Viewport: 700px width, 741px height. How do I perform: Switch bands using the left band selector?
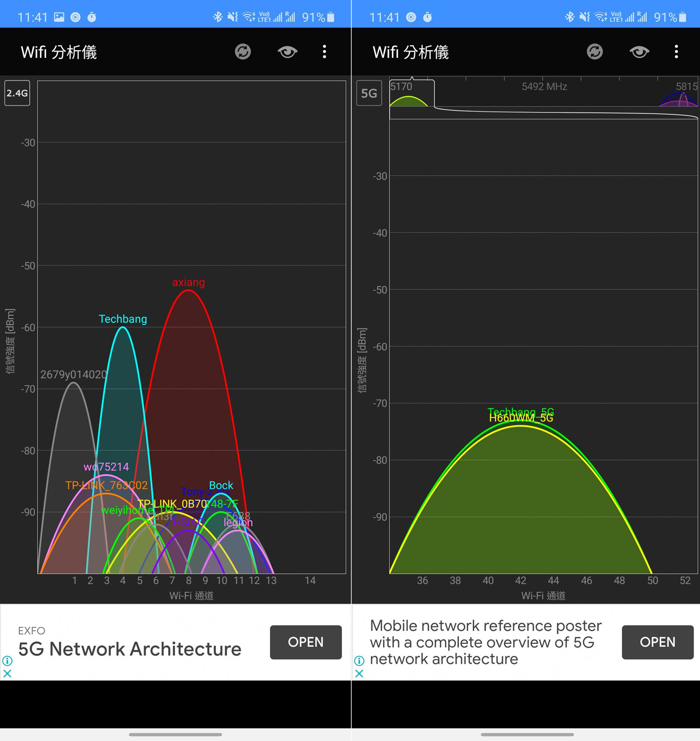(17, 94)
